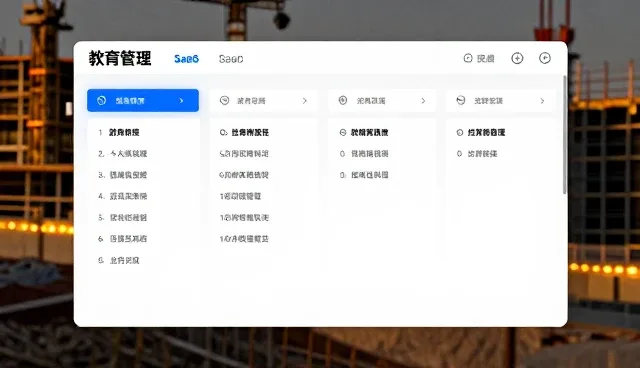Select the bottom row of the second column list
This screenshot has height=368, width=640.
pyautogui.click(x=244, y=239)
